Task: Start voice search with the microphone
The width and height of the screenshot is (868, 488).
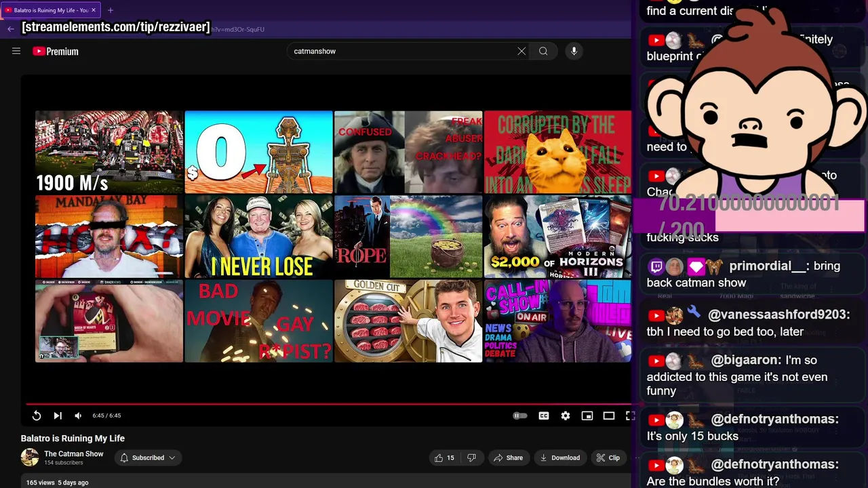Action: [x=574, y=51]
